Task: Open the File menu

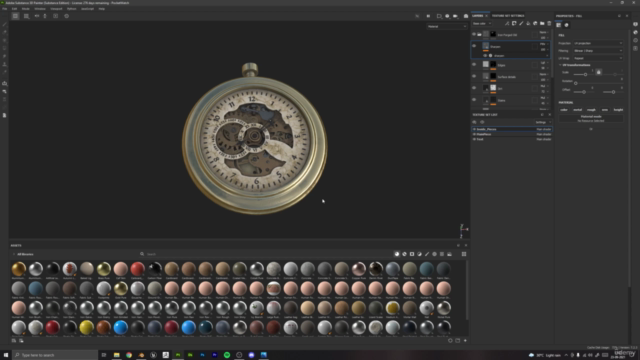Action: [4, 9]
